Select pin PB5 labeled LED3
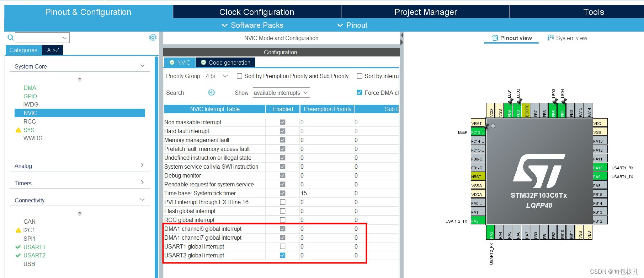Screen dimensions: 644x278 (553, 110)
